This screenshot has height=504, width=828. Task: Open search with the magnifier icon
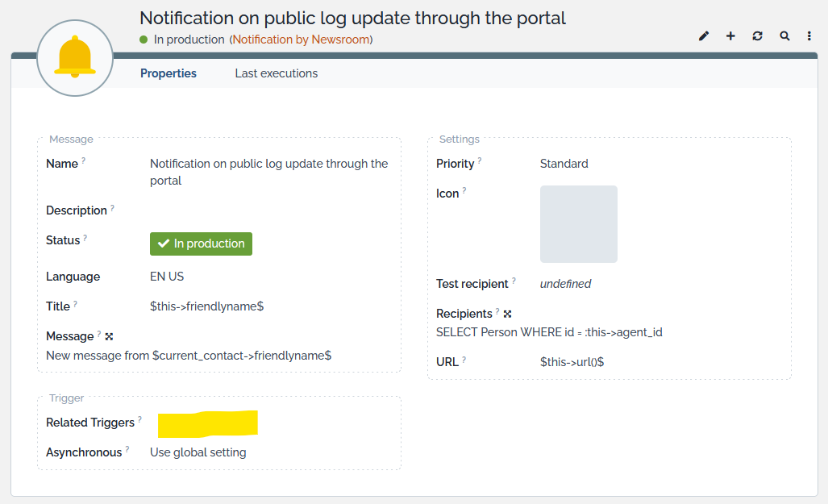pos(784,36)
